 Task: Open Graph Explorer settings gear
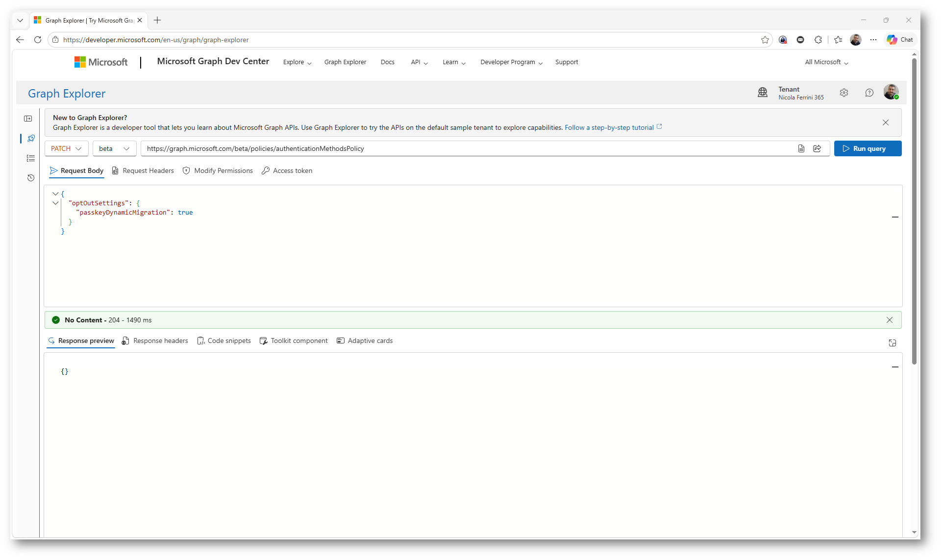coord(844,93)
